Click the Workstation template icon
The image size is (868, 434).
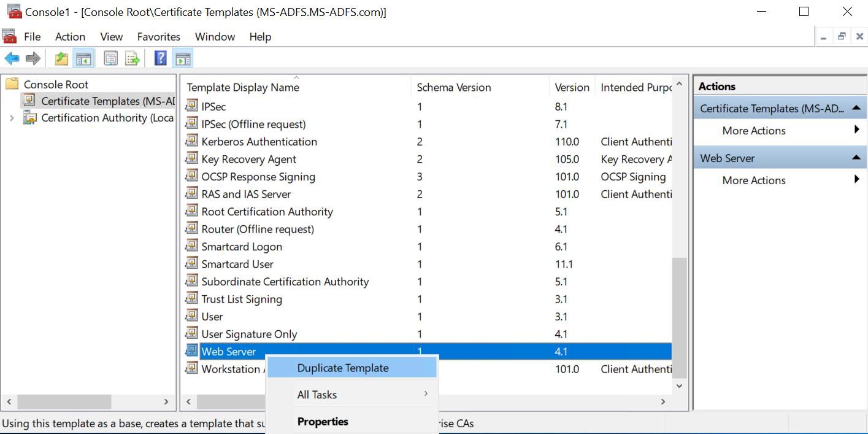point(192,369)
